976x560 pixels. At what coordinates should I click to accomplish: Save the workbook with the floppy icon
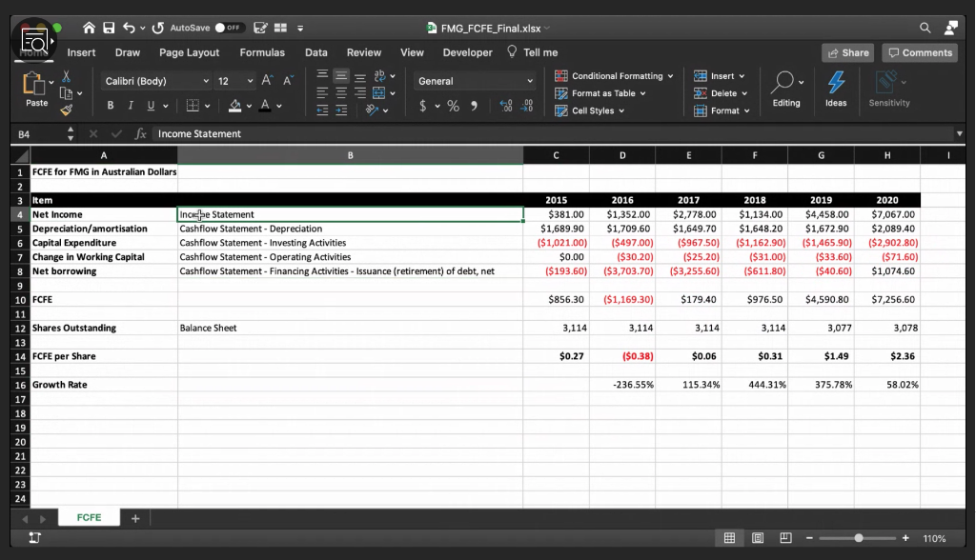coord(109,28)
